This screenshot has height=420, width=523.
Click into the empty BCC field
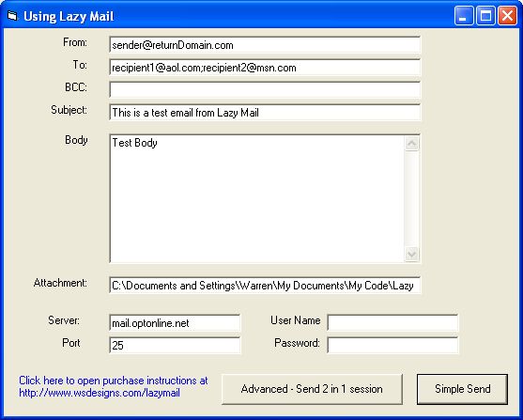pos(265,90)
